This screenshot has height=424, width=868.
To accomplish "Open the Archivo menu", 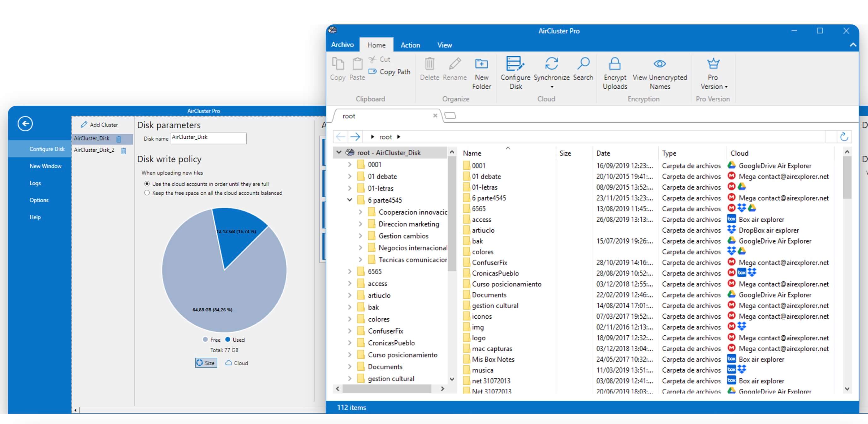I will click(342, 44).
